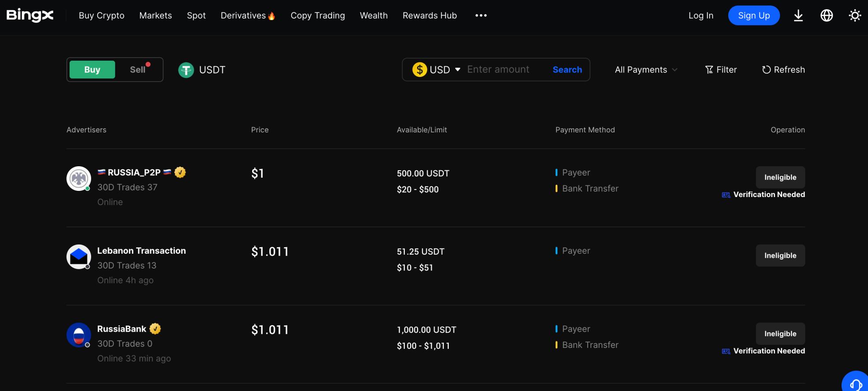Click RussiaBank verified badge icon
868x391 pixels.
pyautogui.click(x=155, y=329)
